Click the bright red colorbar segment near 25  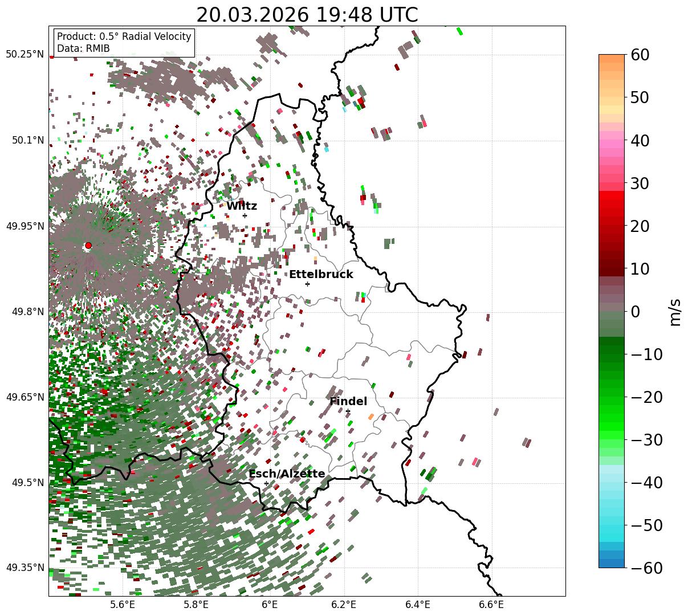612,204
